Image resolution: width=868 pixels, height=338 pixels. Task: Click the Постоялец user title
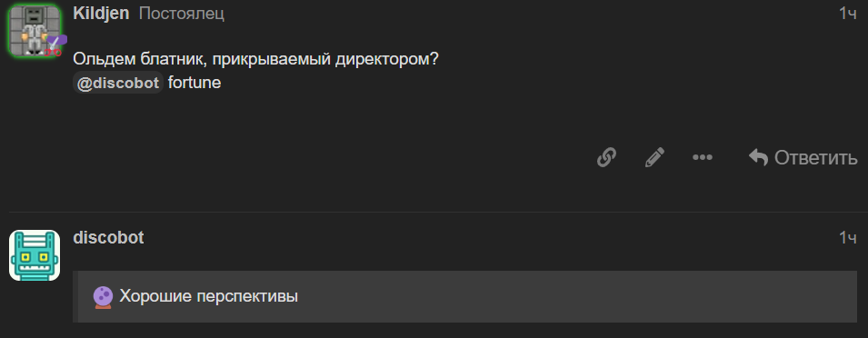coord(182,14)
